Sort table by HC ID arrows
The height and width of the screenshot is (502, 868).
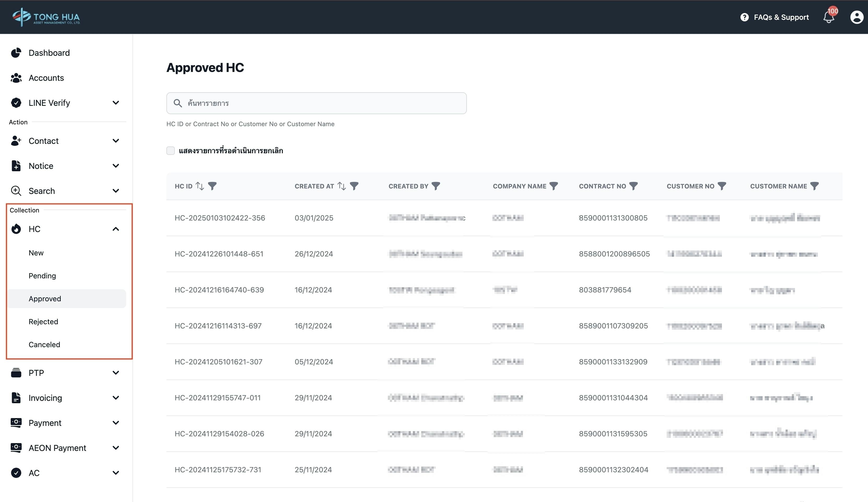(200, 186)
